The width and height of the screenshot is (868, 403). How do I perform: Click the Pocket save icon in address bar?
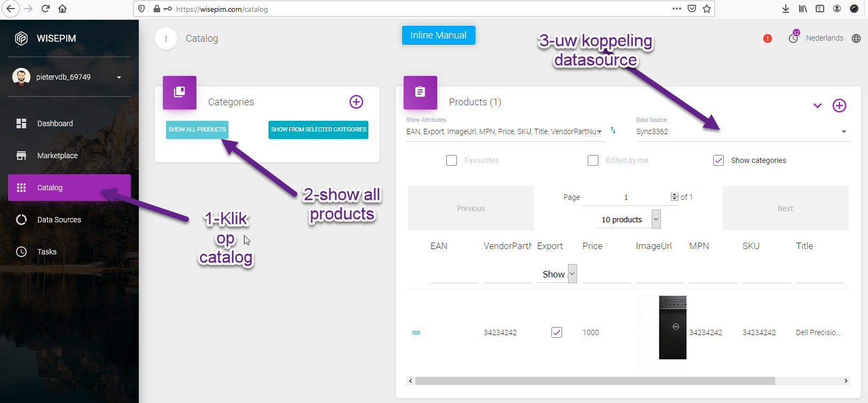[692, 9]
